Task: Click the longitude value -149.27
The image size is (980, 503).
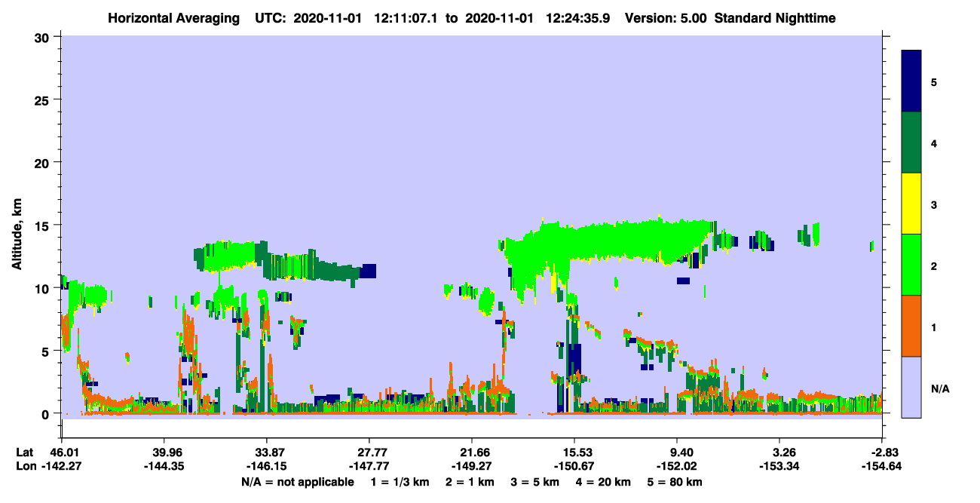Action: click(472, 466)
